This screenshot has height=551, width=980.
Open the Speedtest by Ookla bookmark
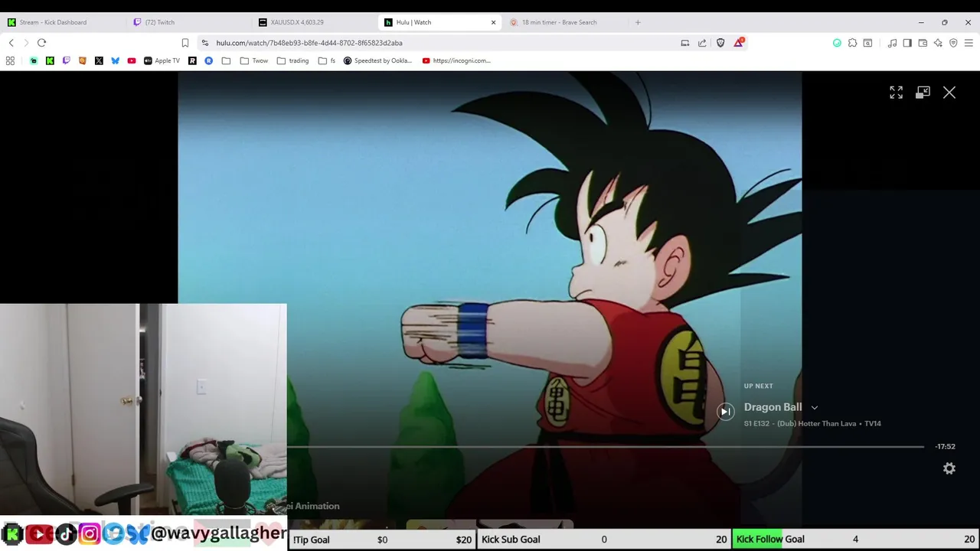pyautogui.click(x=377, y=60)
